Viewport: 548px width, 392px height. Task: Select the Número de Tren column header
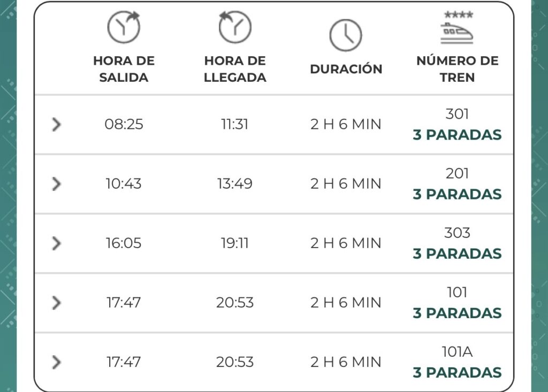click(457, 69)
